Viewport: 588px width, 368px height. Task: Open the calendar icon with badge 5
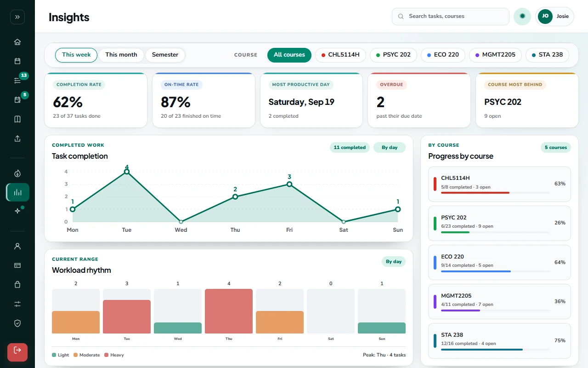tap(17, 100)
